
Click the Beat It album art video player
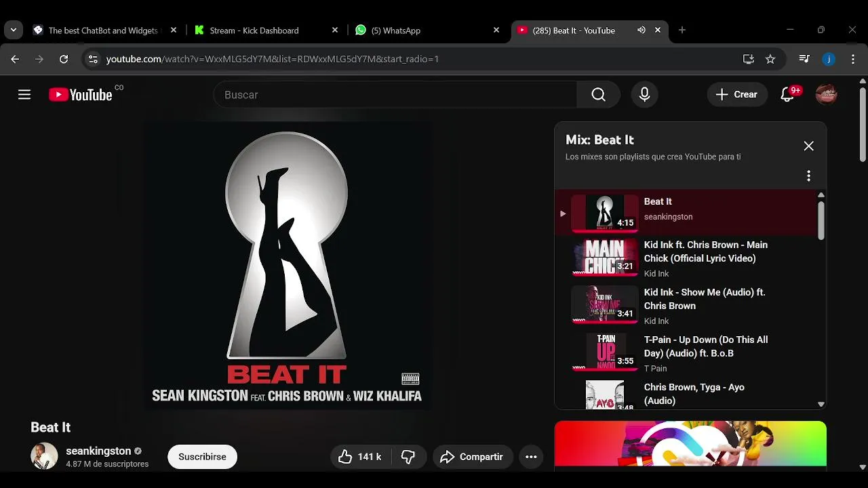[287, 265]
